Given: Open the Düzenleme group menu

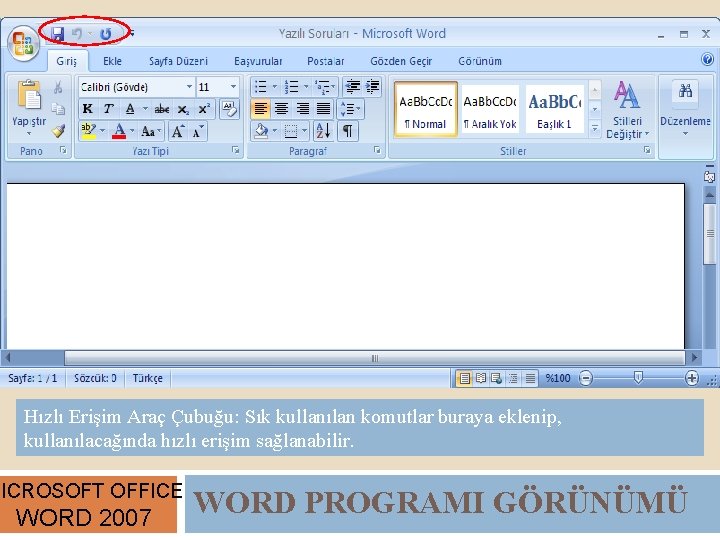Looking at the screenshot, I should tap(685, 109).
